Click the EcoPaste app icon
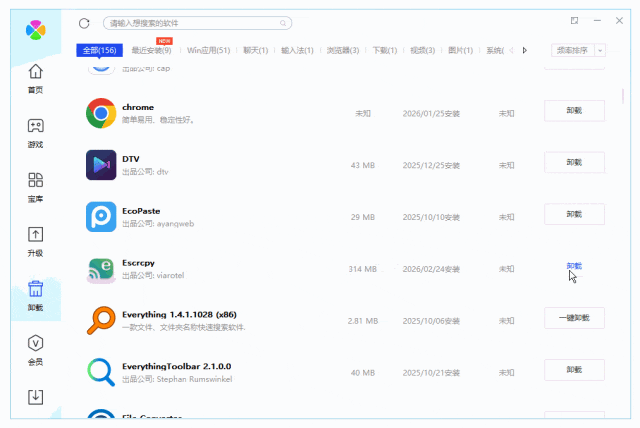Viewport: 640px width, 428px height. pos(101,217)
